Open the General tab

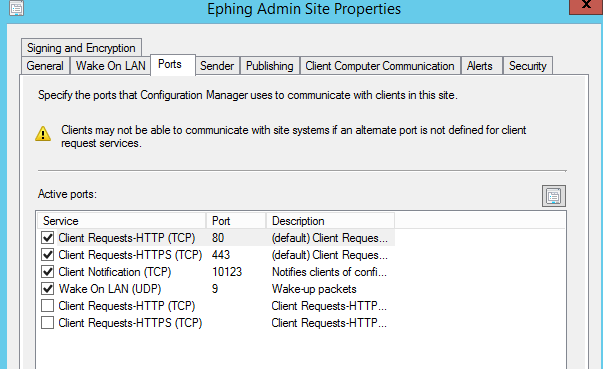pyautogui.click(x=45, y=66)
